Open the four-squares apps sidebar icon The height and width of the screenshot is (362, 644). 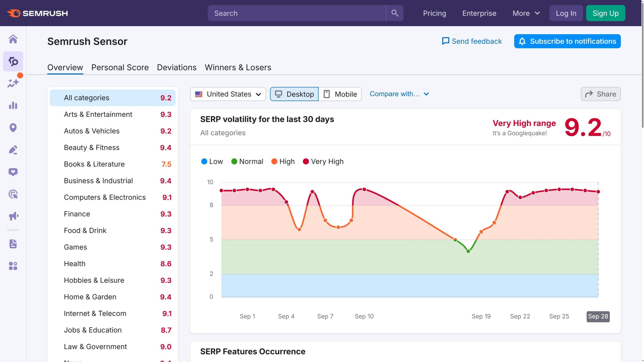13,266
